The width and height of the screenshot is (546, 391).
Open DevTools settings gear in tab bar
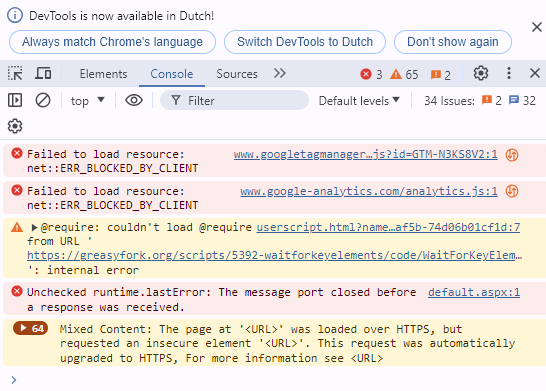click(x=481, y=73)
